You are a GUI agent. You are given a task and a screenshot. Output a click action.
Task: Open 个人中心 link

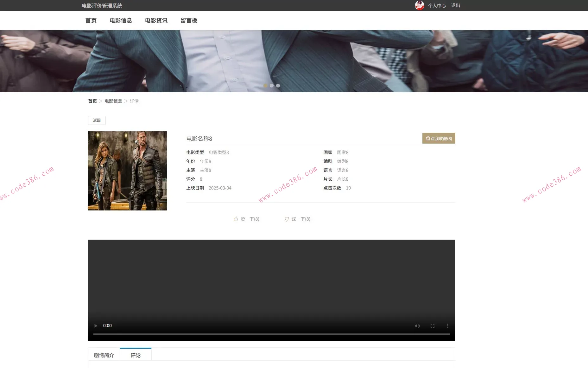pyautogui.click(x=437, y=6)
